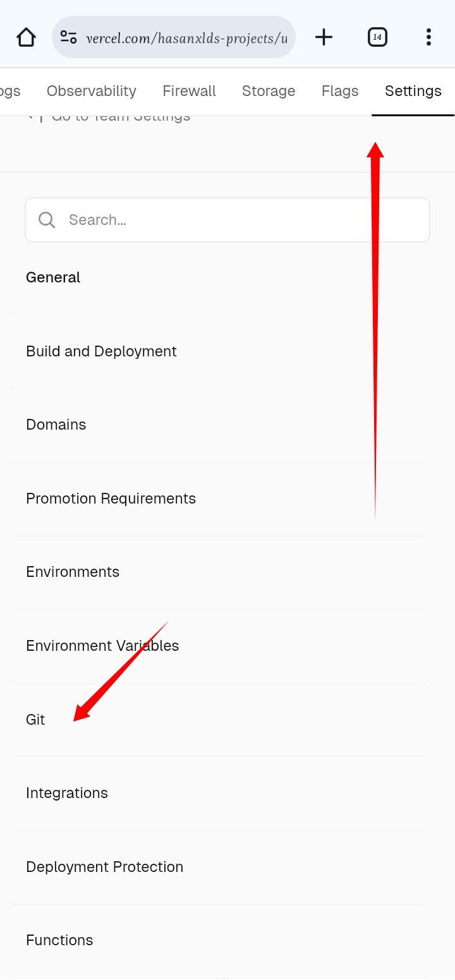455x980 pixels.
Task: Open the tab switcher showing 14 tabs
Action: [x=377, y=37]
